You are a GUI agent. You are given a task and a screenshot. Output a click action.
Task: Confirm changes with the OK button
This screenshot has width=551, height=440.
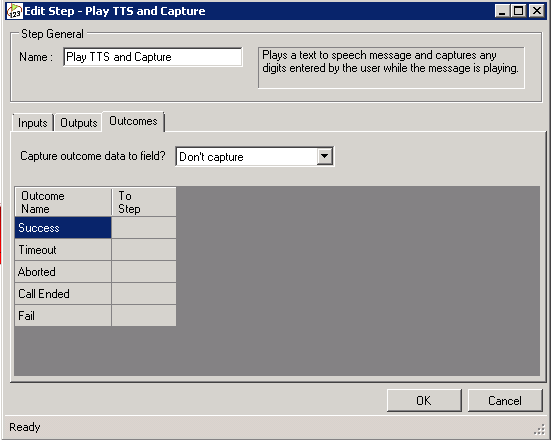[x=424, y=400]
